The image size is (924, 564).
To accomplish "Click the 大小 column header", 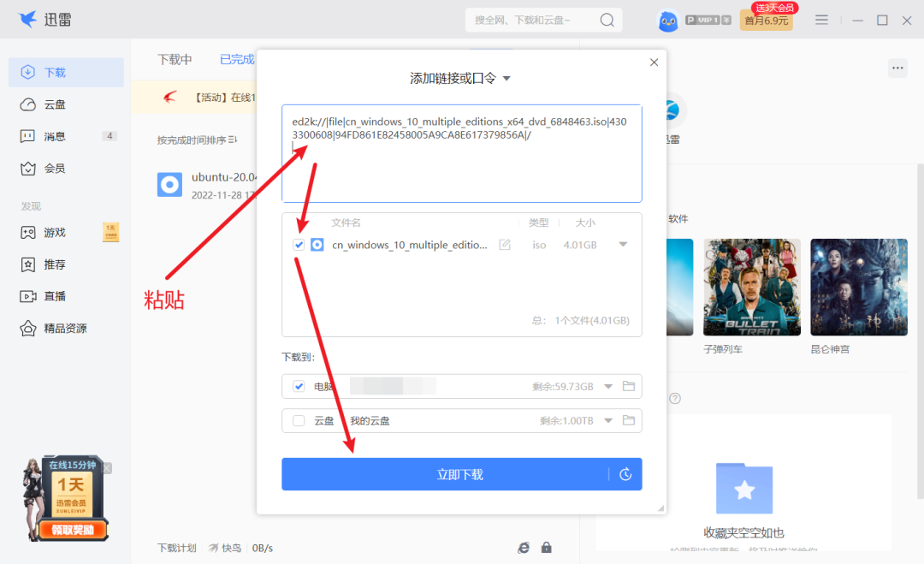I will pyautogui.click(x=585, y=223).
